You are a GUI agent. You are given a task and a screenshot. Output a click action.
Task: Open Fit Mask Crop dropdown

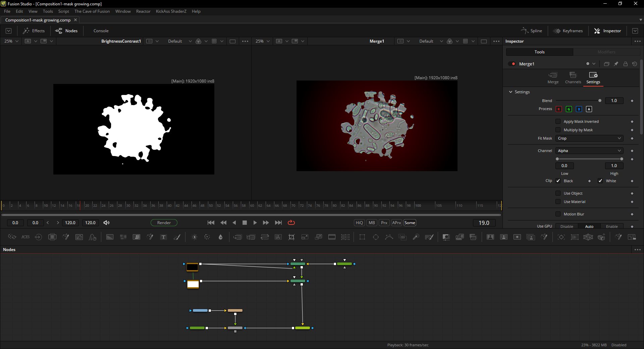pyautogui.click(x=589, y=138)
